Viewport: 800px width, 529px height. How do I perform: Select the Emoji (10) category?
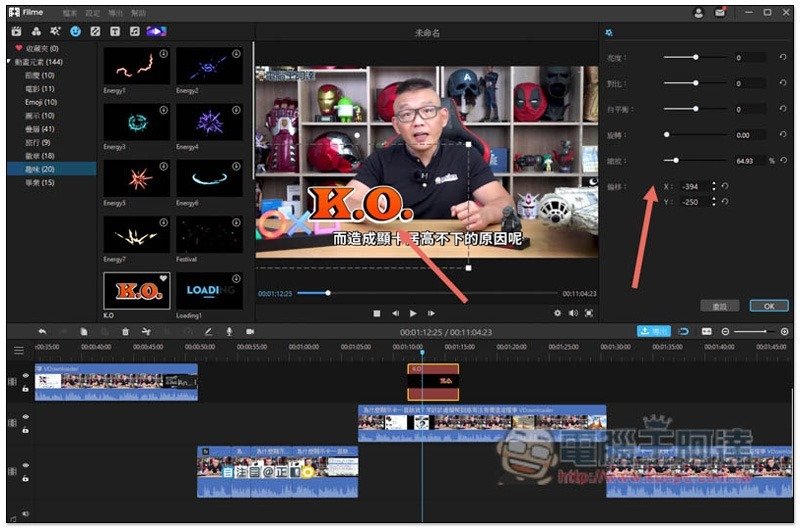[x=42, y=102]
